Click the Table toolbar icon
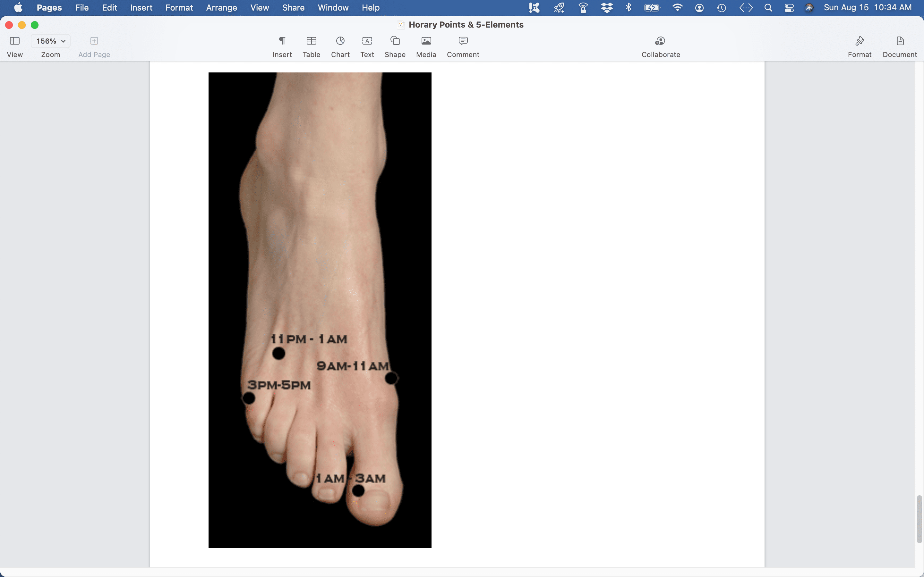Image resolution: width=924 pixels, height=577 pixels. pos(311,41)
